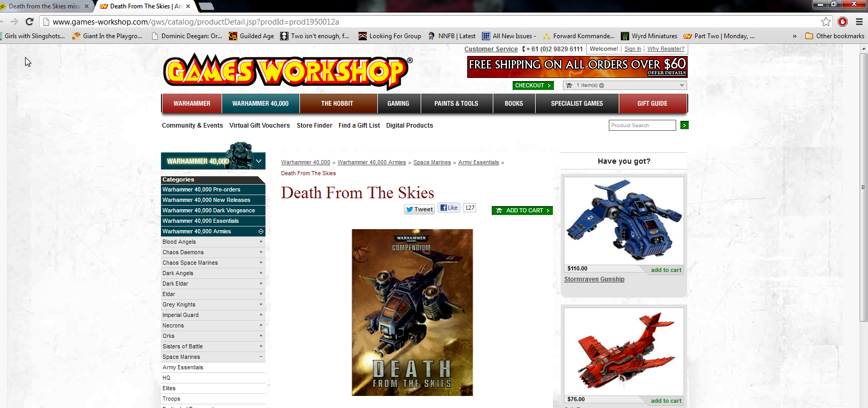
Task: Open the Guilded Age bookmark
Action: tap(251, 36)
